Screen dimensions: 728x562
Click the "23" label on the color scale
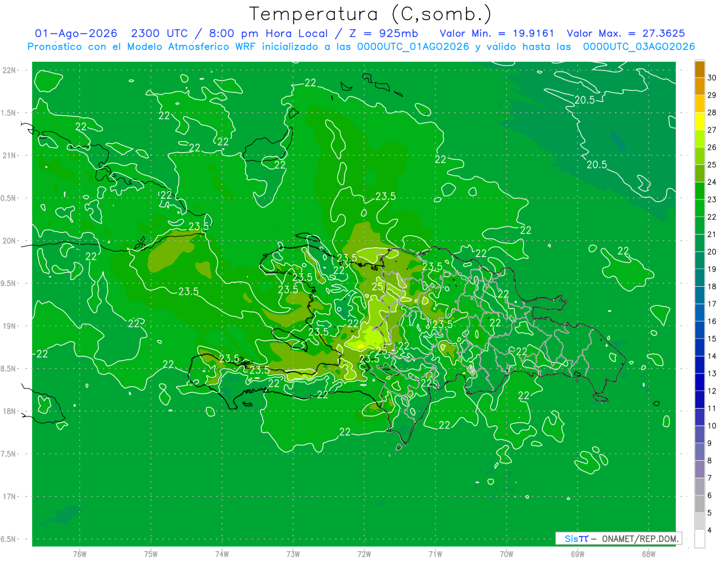click(x=712, y=199)
